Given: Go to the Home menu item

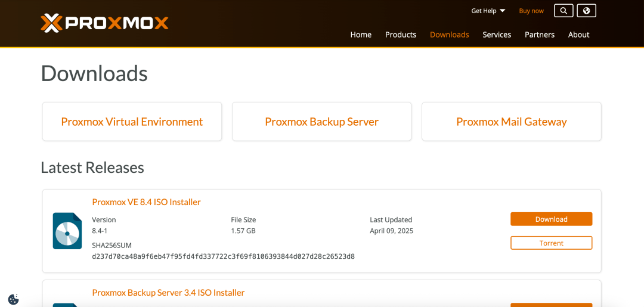Looking at the screenshot, I should coord(361,35).
